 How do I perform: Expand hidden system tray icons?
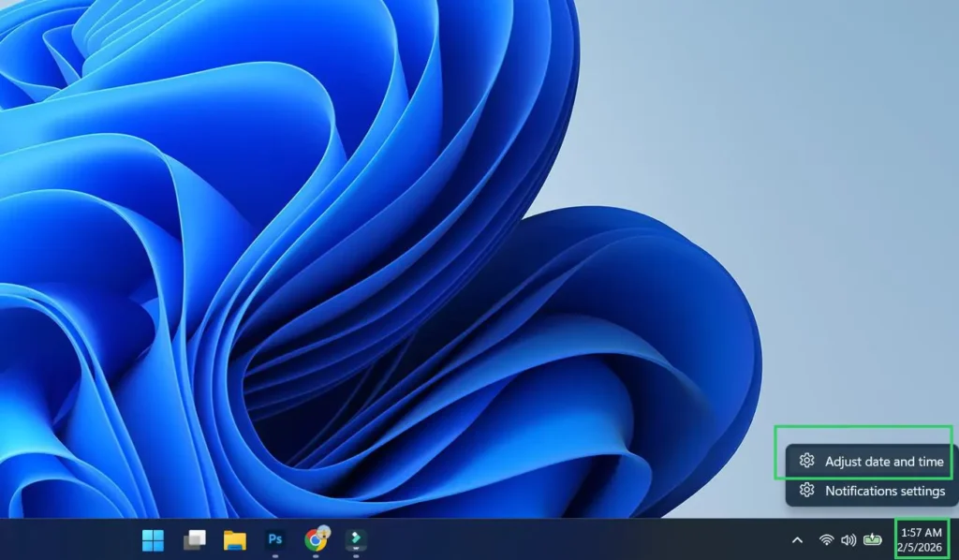[x=797, y=539]
